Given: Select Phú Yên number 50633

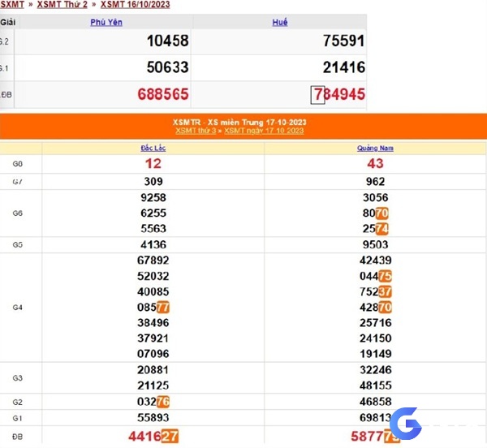Looking at the screenshot, I should [x=168, y=67].
